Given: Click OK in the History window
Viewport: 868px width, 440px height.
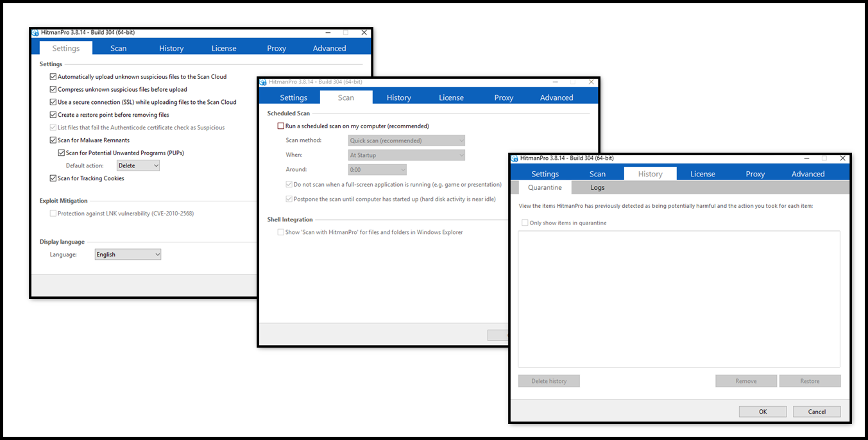Looking at the screenshot, I should (763, 412).
